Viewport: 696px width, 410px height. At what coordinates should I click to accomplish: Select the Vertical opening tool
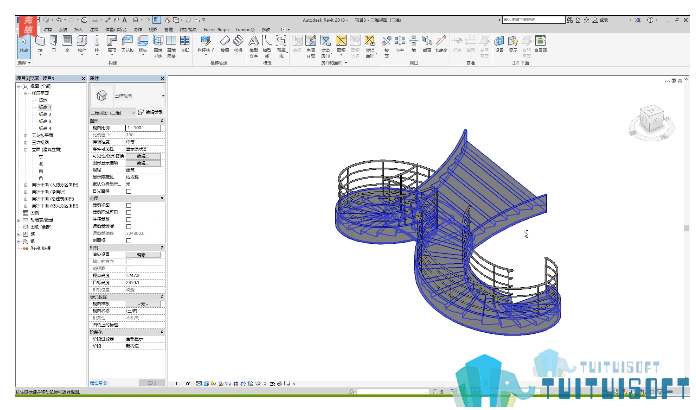(427, 44)
